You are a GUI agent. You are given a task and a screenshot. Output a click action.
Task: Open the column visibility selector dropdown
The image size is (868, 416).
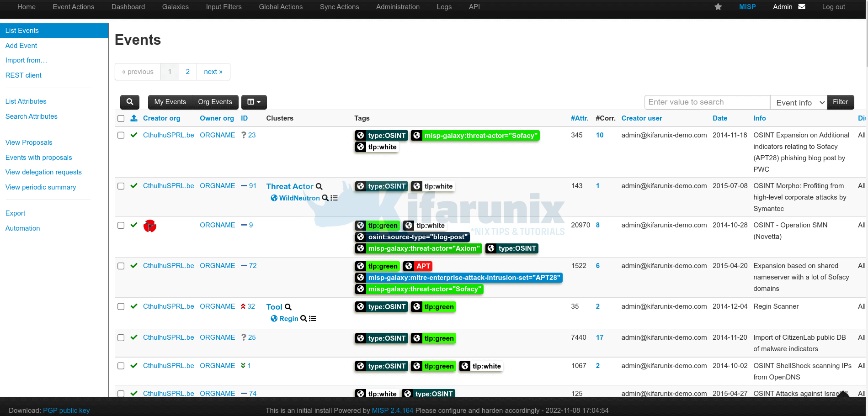tap(254, 102)
